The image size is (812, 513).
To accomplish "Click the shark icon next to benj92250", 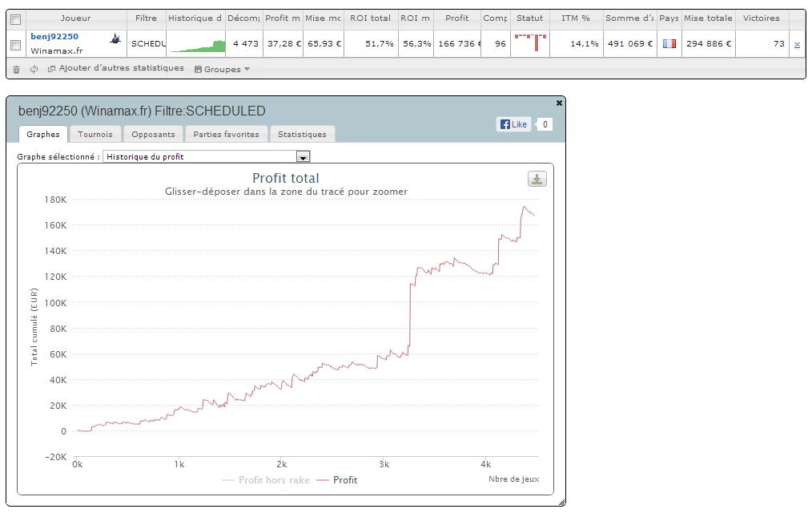I will 115,38.
